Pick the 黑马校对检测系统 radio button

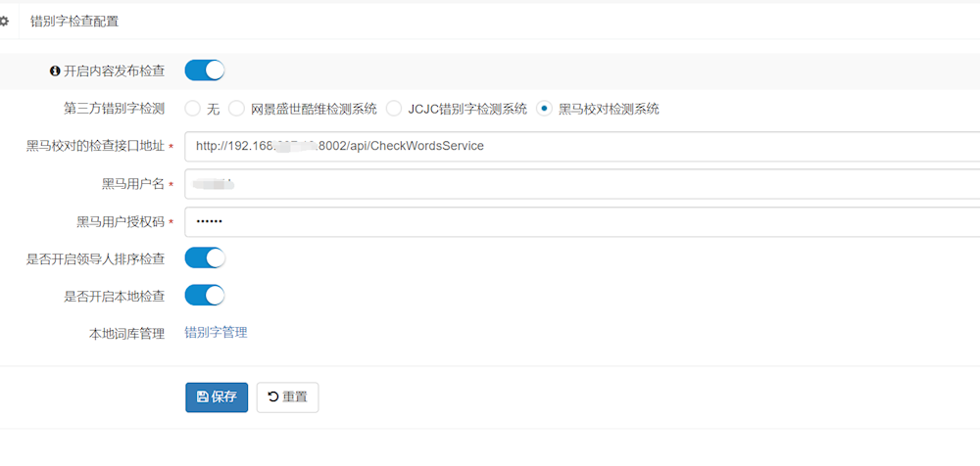545,109
